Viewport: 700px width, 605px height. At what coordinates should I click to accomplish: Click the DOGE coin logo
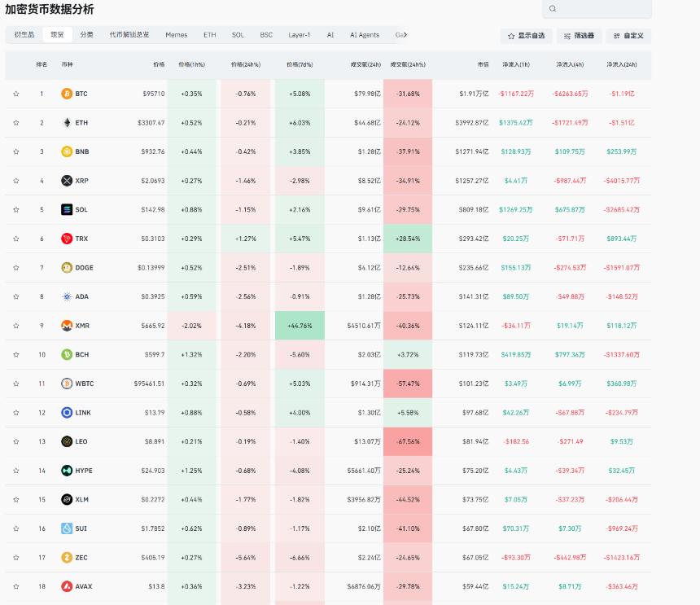(x=67, y=267)
